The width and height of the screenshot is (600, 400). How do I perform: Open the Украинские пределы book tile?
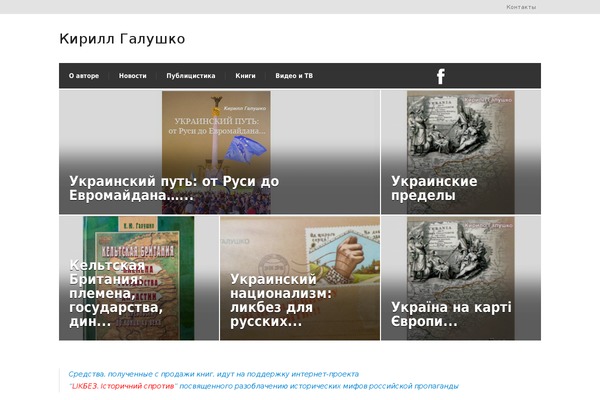[x=461, y=152]
